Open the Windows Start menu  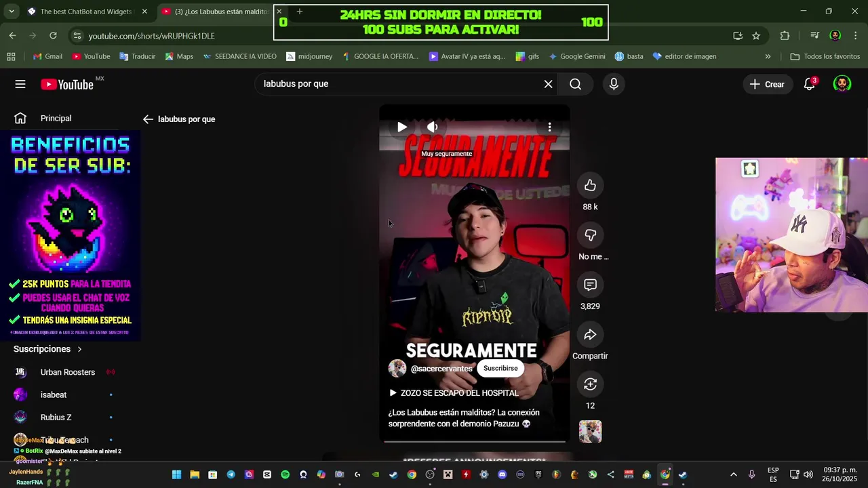[176, 474]
